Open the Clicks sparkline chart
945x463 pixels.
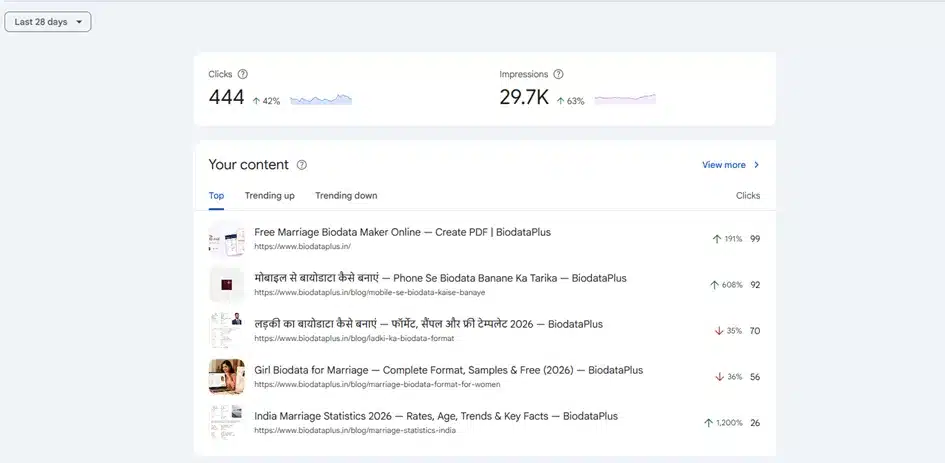tap(321, 99)
